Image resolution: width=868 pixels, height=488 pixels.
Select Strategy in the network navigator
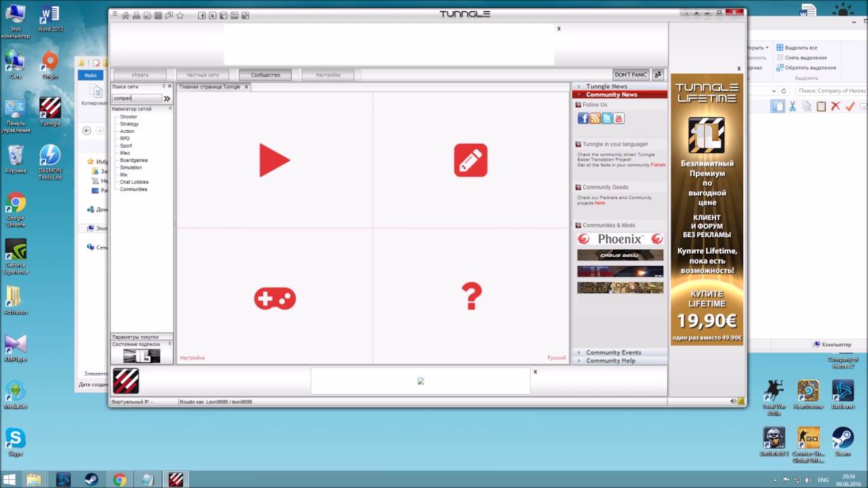pos(130,124)
